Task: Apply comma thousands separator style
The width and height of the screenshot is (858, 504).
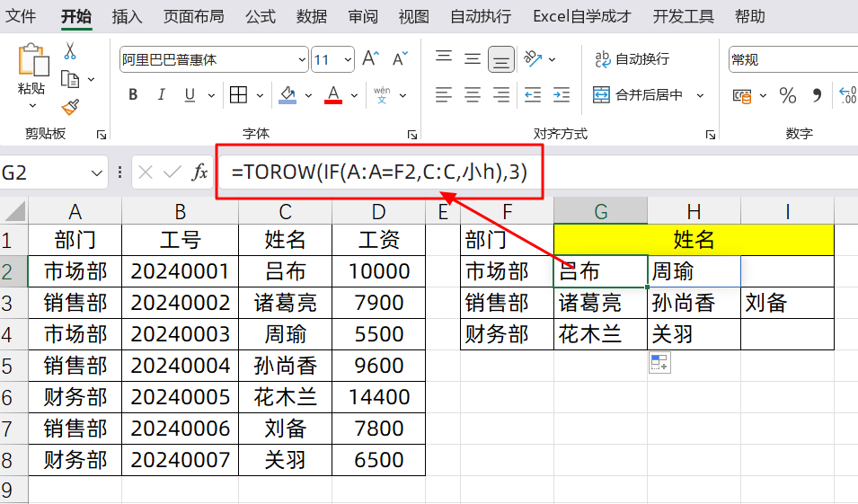Action: tap(817, 96)
